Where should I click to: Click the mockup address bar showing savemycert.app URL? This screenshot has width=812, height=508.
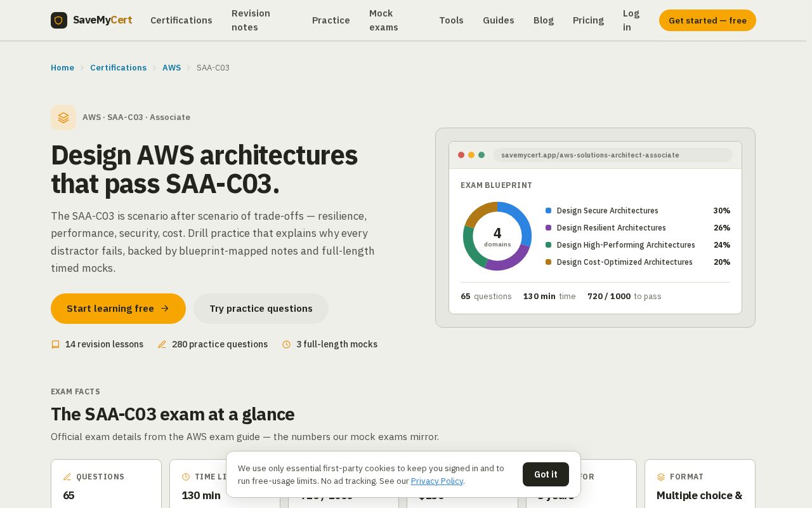[x=613, y=155]
